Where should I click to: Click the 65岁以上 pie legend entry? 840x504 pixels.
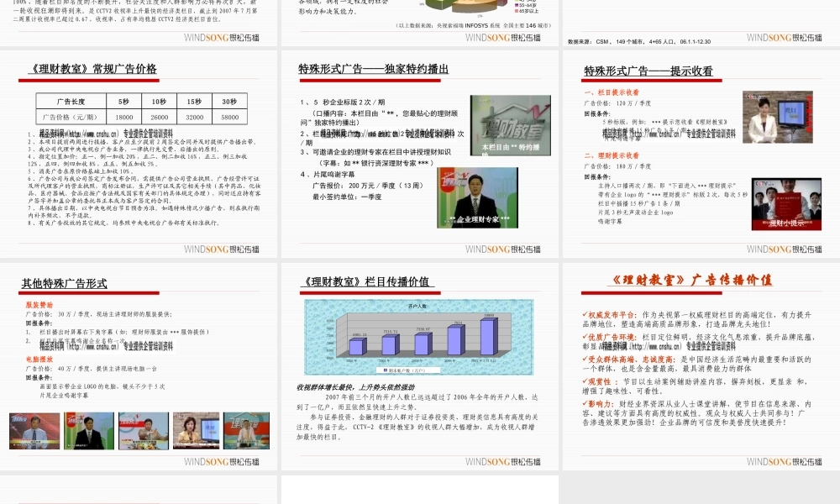point(527,11)
